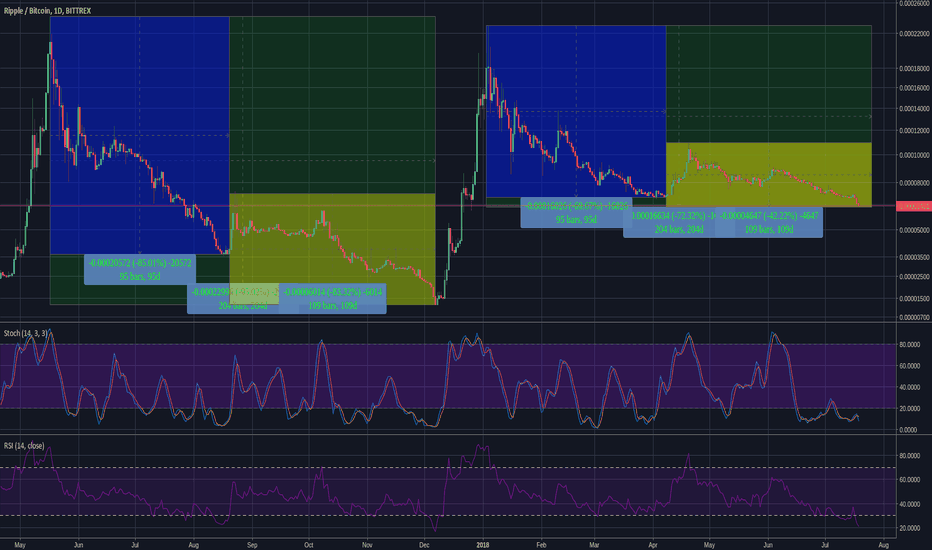Click the 0.00000700 price axis label
The height and width of the screenshot is (550, 932).
tap(914, 318)
